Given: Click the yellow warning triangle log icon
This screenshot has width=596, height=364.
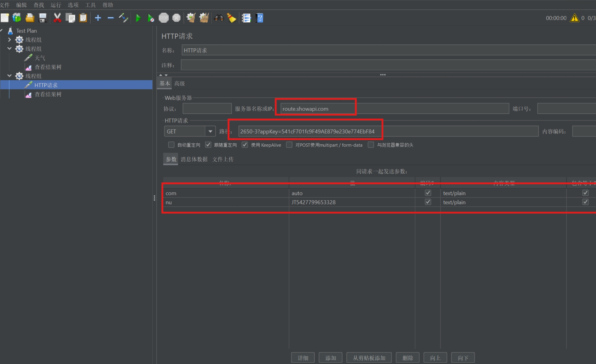Looking at the screenshot, I should click(575, 18).
